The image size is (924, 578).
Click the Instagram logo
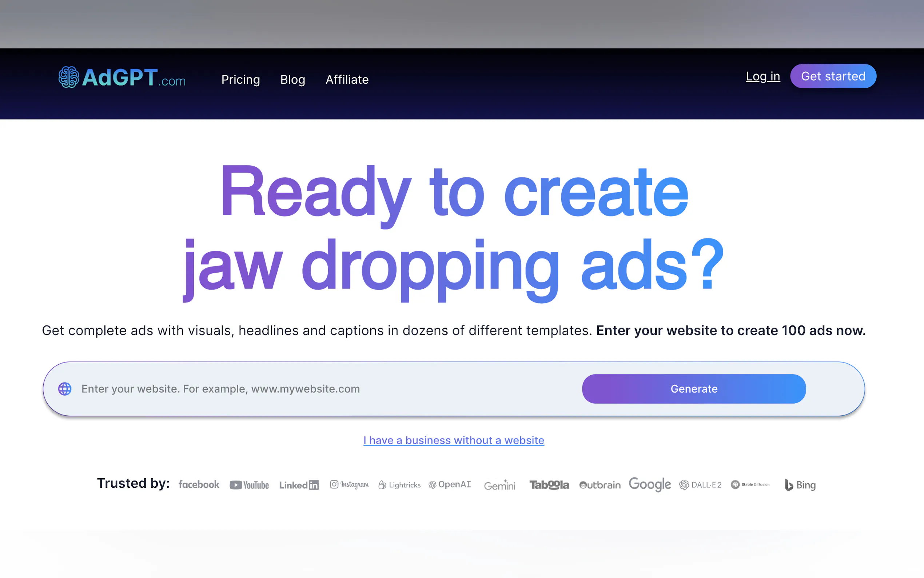click(349, 484)
